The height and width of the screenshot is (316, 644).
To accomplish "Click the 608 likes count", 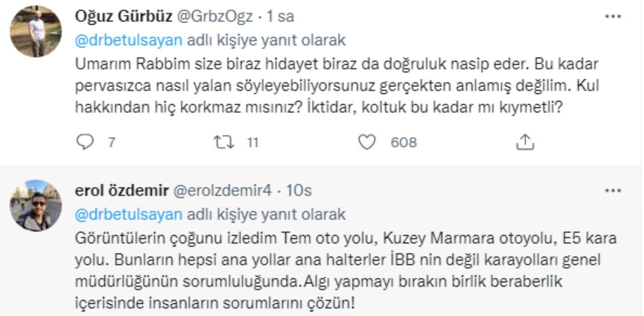I will 404,143.
